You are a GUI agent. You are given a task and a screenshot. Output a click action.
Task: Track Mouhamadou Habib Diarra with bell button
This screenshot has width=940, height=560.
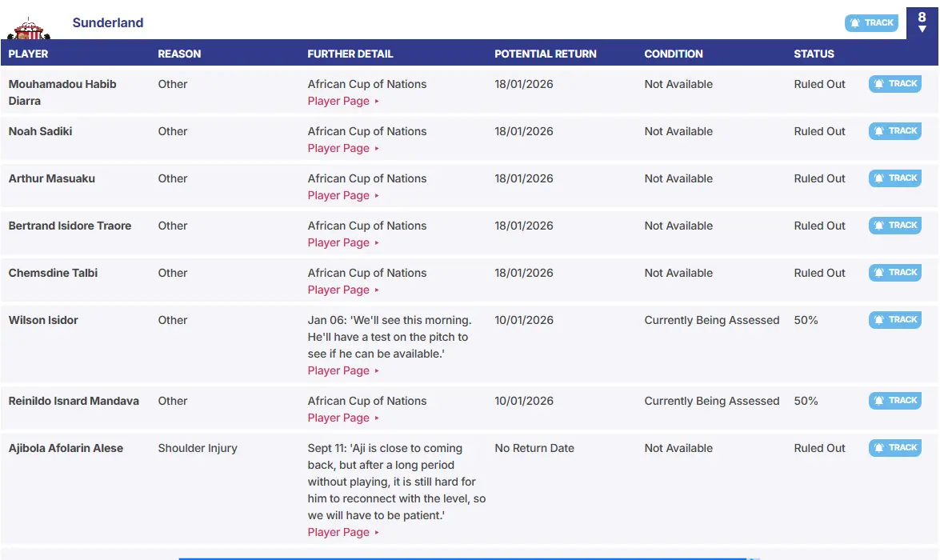(895, 84)
